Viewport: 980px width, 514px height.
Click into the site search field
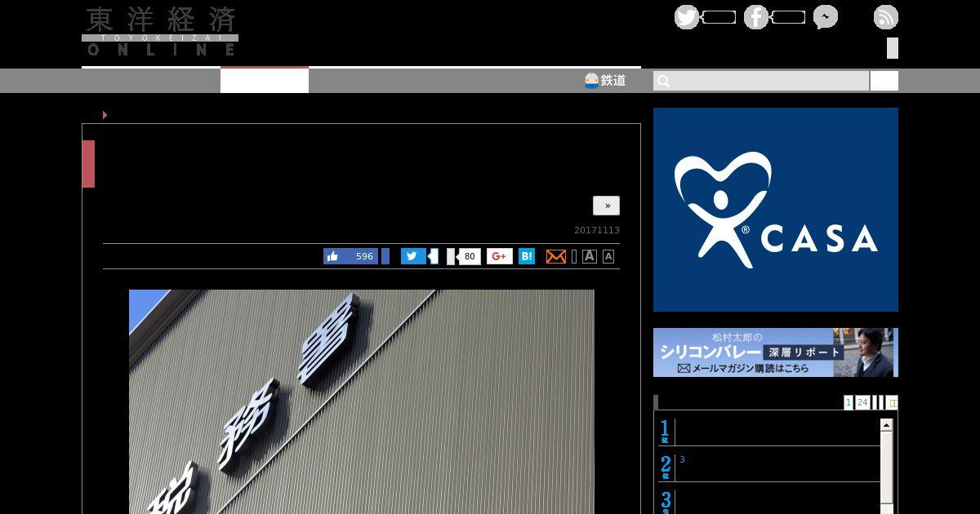761,81
